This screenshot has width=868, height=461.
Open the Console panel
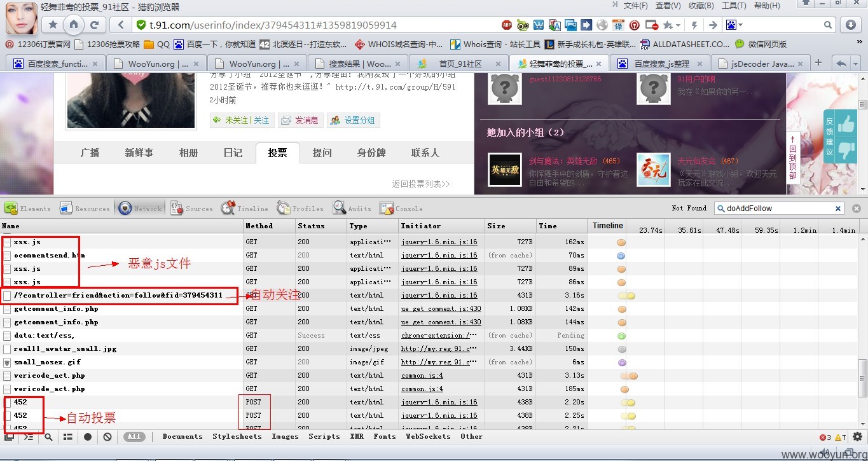click(401, 209)
